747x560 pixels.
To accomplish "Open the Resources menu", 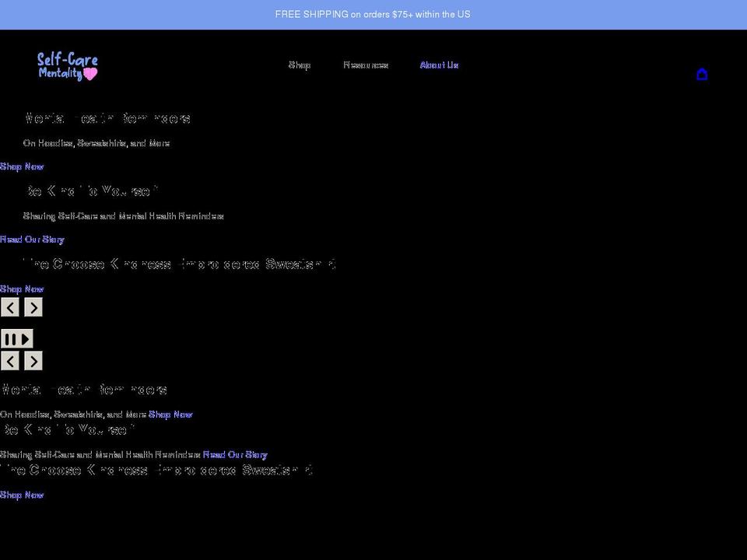I will 366,65.
